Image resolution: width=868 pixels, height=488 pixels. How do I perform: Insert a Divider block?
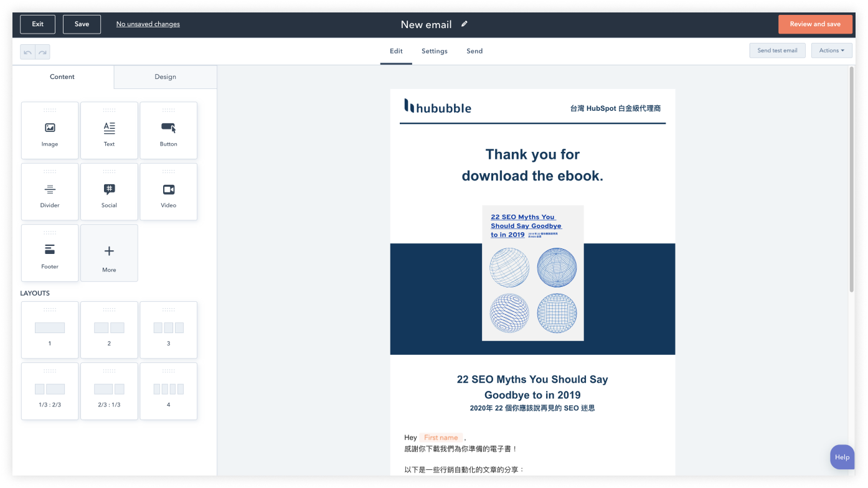(50, 191)
